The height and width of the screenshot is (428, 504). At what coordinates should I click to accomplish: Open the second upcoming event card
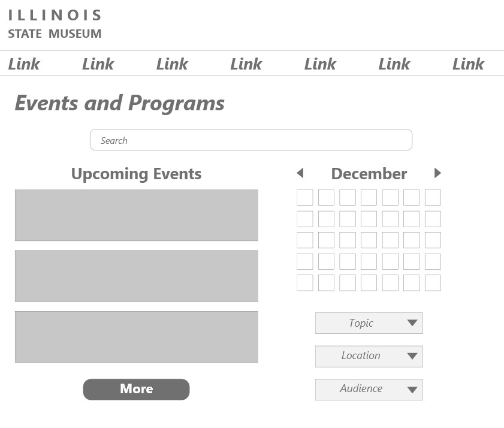[136, 276]
